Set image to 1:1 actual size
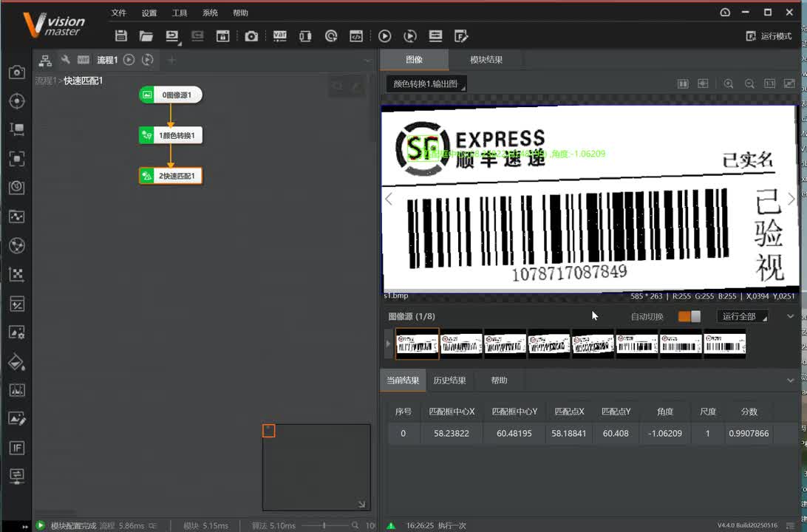Screen dimensions: 807x532 [770, 83]
